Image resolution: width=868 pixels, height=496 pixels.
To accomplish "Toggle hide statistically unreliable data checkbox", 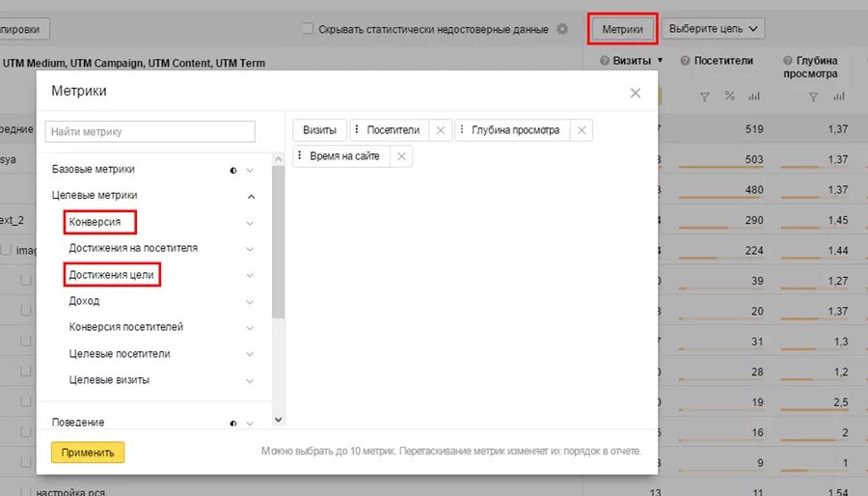I will (x=308, y=28).
